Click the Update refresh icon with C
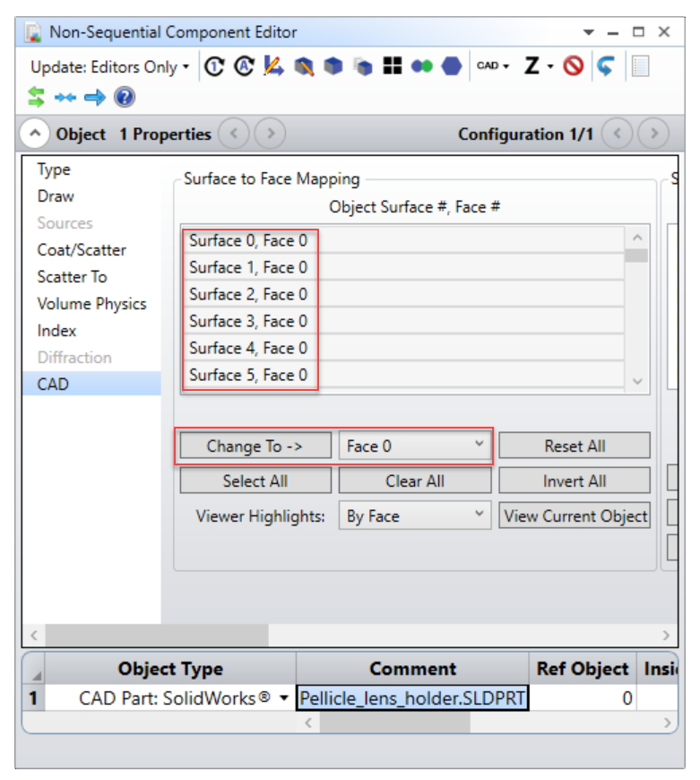Image resolution: width=700 pixels, height=780 pixels. pos(214,66)
